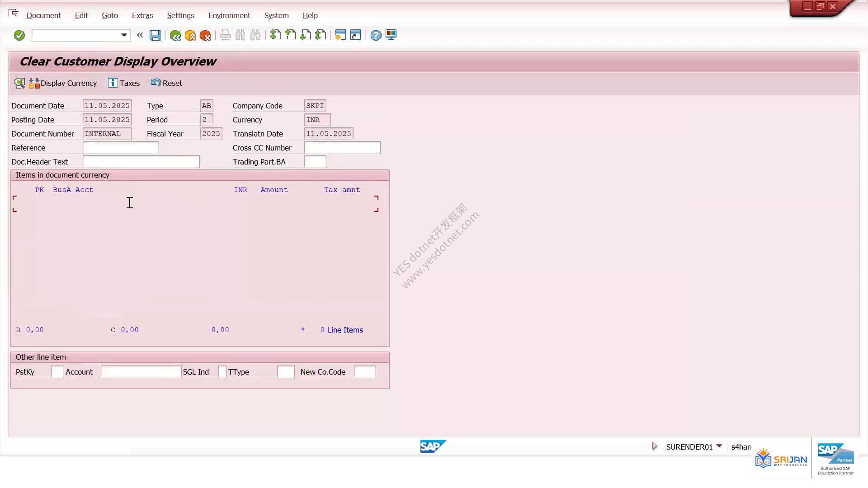Image resolution: width=868 pixels, height=488 pixels.
Task: Click the orange Exit icon
Action: [190, 35]
